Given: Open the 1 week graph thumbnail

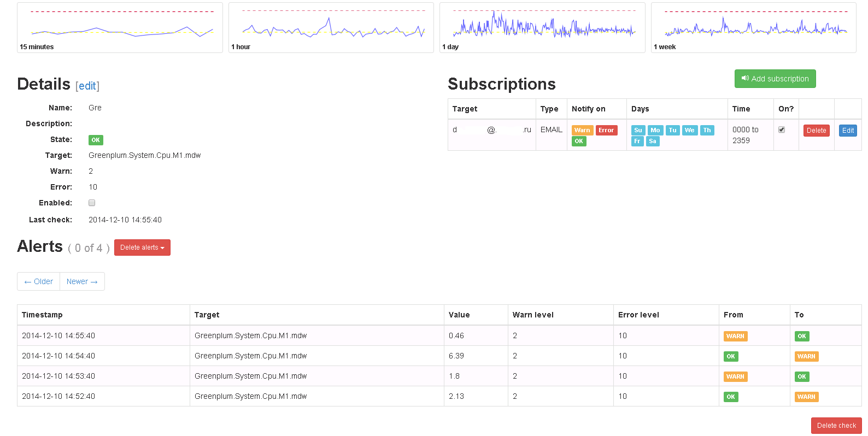Looking at the screenshot, I should (753, 27).
